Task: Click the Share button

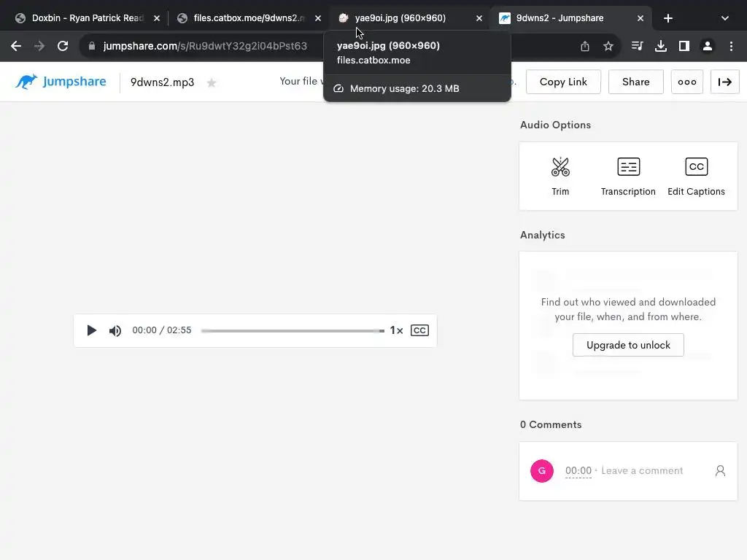Action: tap(635, 82)
